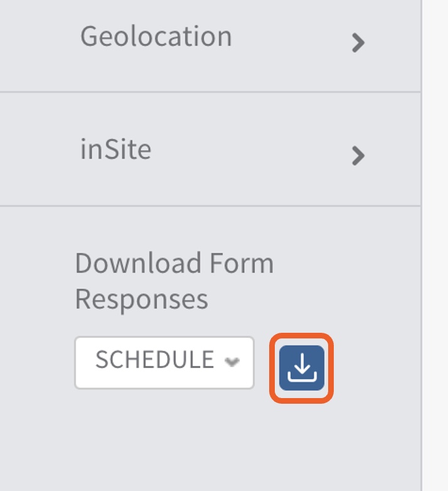This screenshot has height=491, width=448.
Task: Open the SCHEDULE dropdown
Action: point(164,362)
